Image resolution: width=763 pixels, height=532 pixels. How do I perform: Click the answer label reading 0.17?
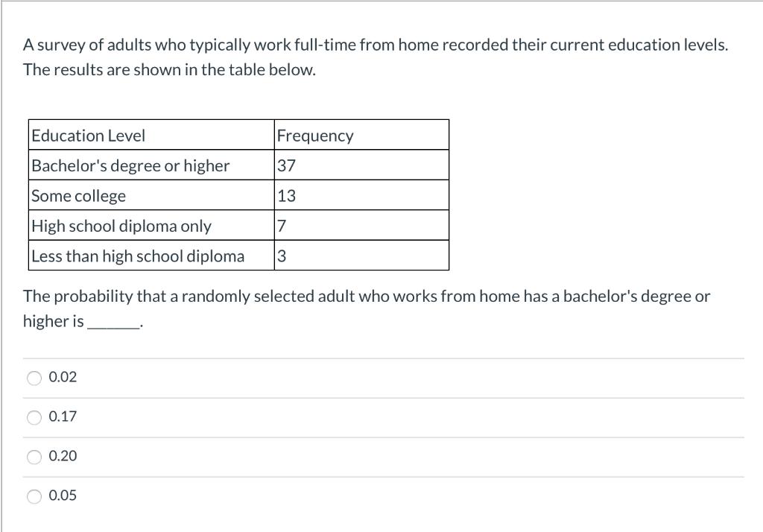(62, 417)
